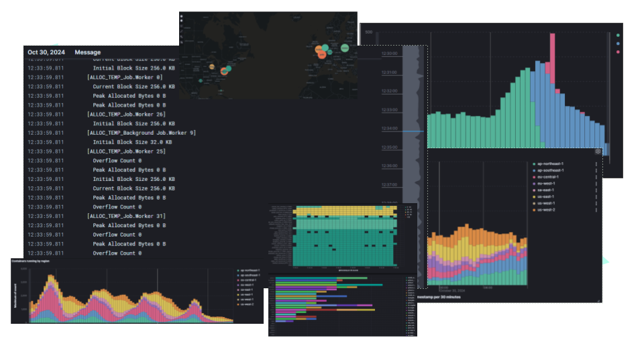Expand the [ALLOC_TEMP_Background Job.Worker 9] log row
Image resolution: width=644 pixels, height=362 pixels.
(x=141, y=133)
